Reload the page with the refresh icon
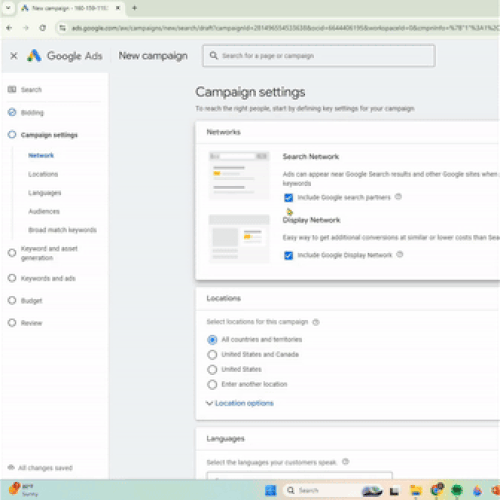The width and height of the screenshot is (500, 500). pos(43,28)
